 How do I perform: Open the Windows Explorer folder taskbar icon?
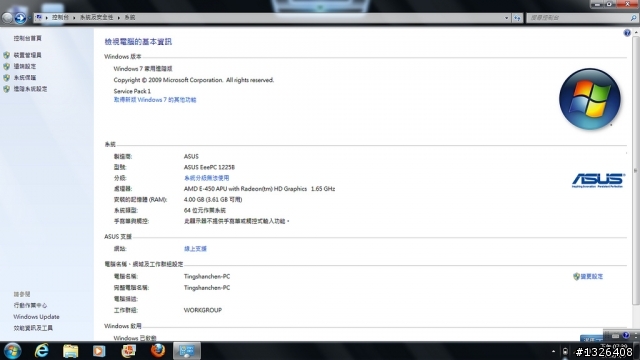click(70, 351)
